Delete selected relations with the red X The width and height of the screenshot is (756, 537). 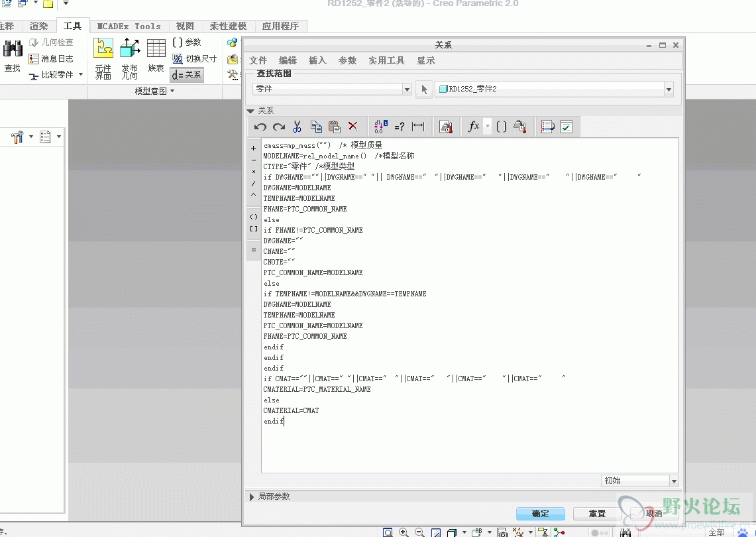(x=353, y=127)
